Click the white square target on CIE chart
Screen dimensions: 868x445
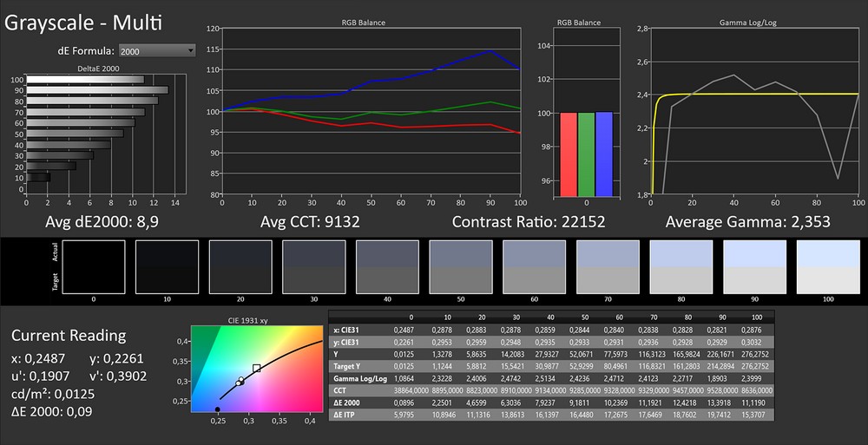tap(256, 368)
